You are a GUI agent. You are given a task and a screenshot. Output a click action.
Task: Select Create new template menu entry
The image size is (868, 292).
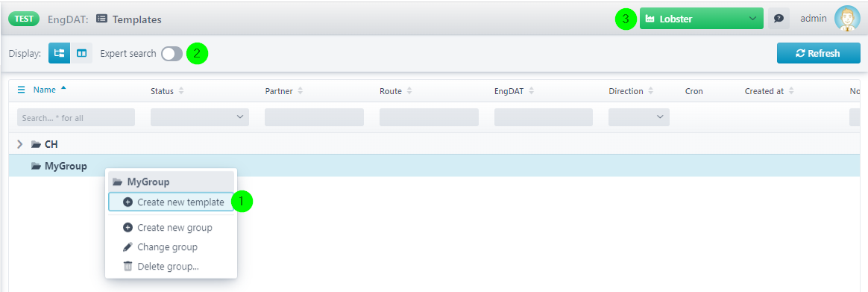[171, 202]
